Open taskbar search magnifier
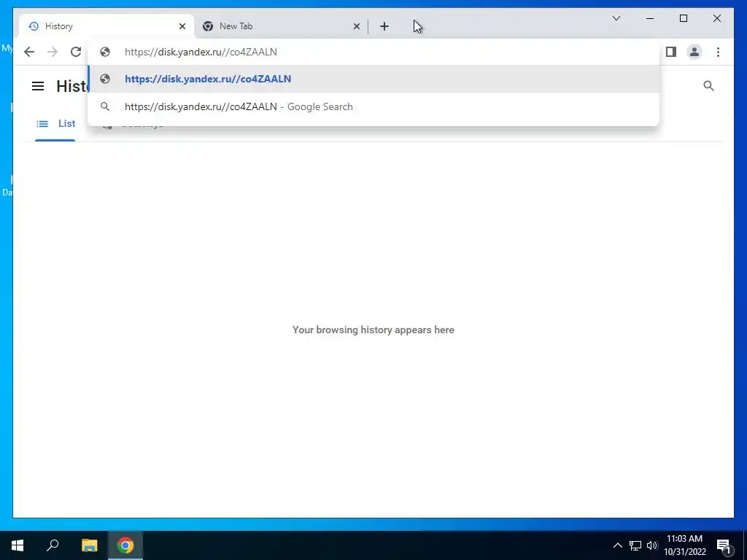The image size is (747, 560). tap(53, 545)
